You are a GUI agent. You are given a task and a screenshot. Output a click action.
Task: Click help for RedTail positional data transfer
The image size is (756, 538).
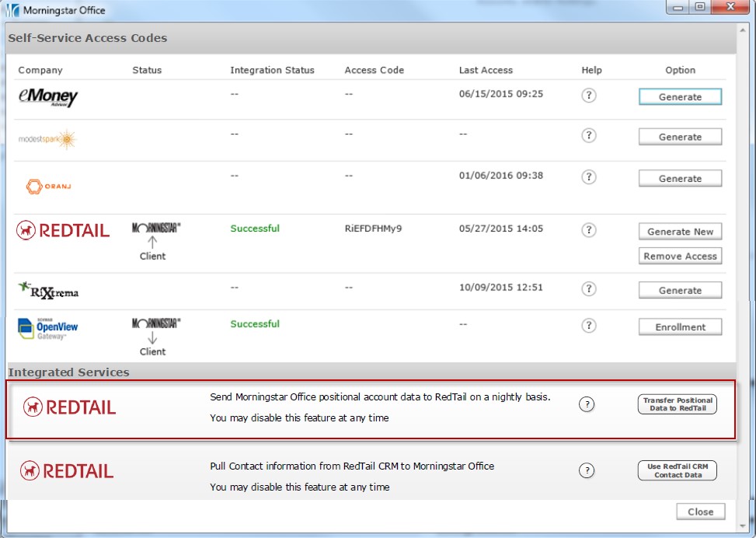(x=587, y=404)
